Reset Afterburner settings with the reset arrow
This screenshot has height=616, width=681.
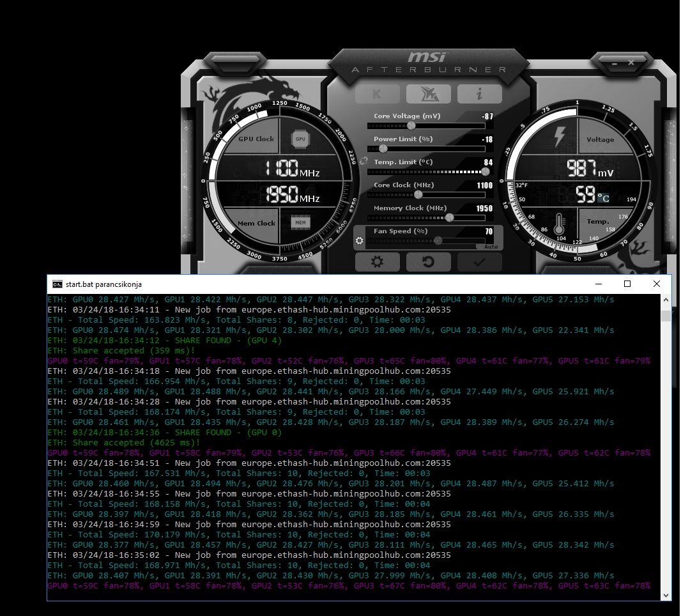click(x=428, y=262)
